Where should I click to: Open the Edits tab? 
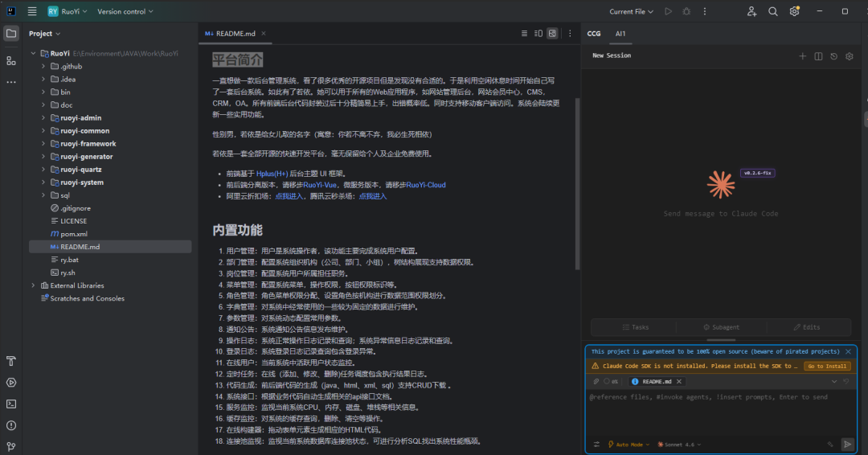point(807,327)
